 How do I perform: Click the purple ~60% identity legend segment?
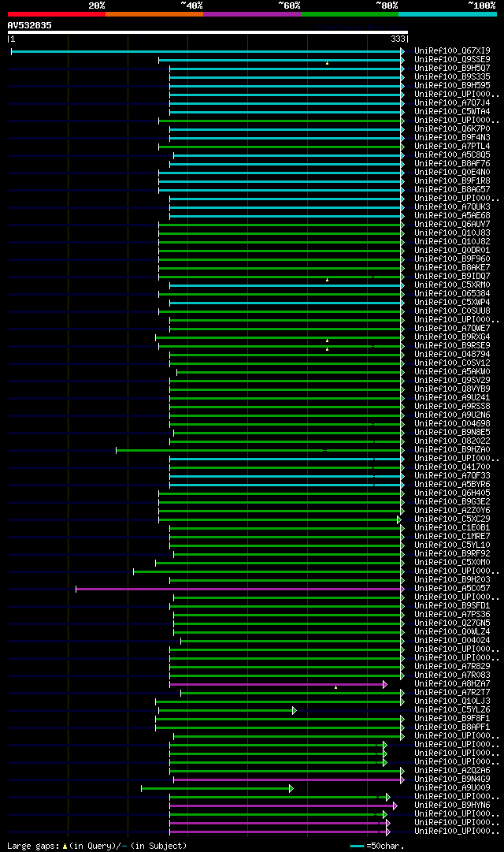252,14
